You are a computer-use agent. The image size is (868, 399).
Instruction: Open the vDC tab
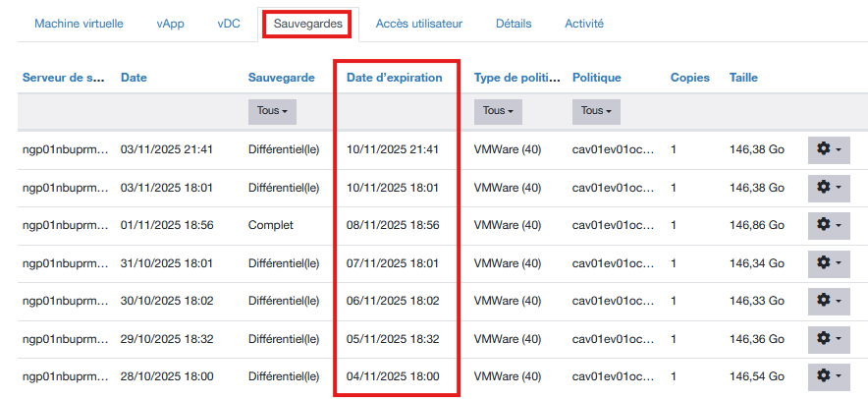pos(229,24)
